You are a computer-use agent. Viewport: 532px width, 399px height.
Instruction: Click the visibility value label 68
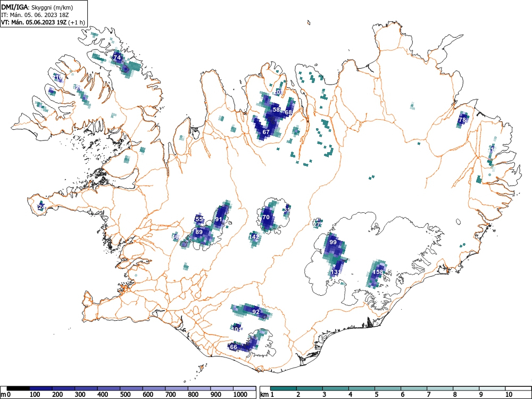pos(289,112)
